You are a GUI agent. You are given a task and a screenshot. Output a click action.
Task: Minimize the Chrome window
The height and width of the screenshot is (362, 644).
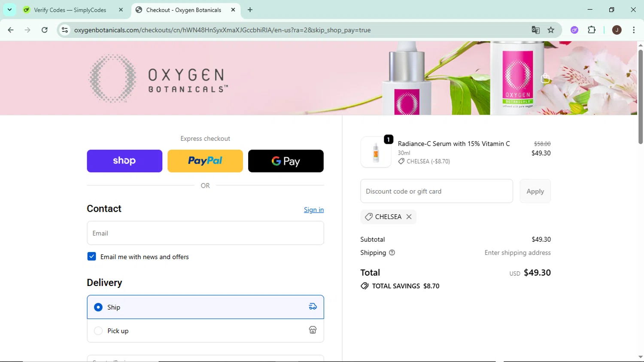point(590,9)
